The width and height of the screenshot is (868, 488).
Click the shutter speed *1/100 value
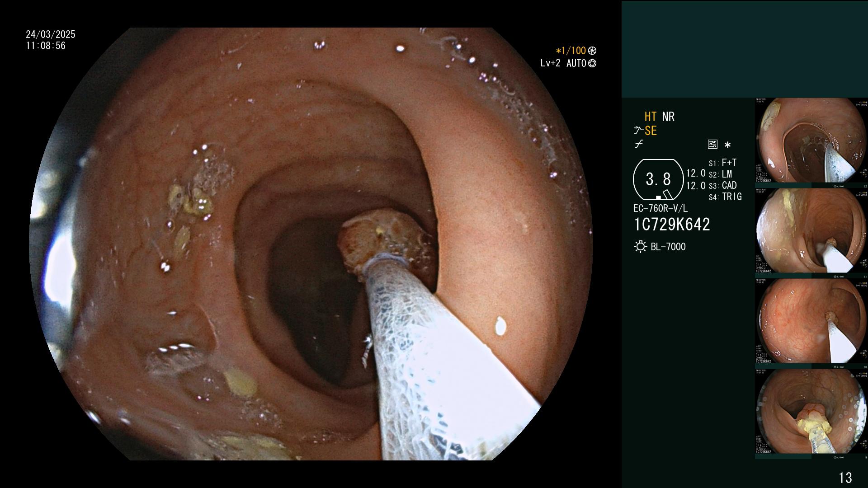point(571,51)
